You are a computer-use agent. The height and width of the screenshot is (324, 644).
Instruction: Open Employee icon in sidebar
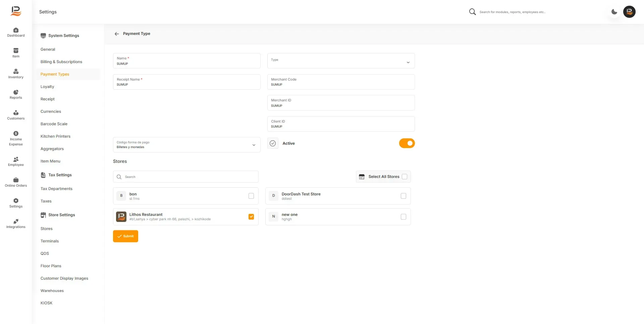coord(16,159)
